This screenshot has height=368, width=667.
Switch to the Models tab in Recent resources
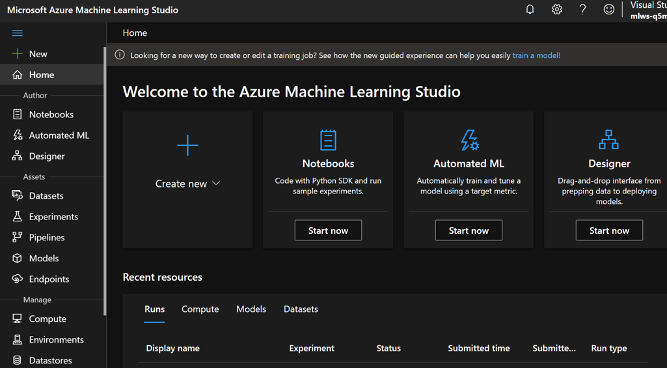(251, 309)
